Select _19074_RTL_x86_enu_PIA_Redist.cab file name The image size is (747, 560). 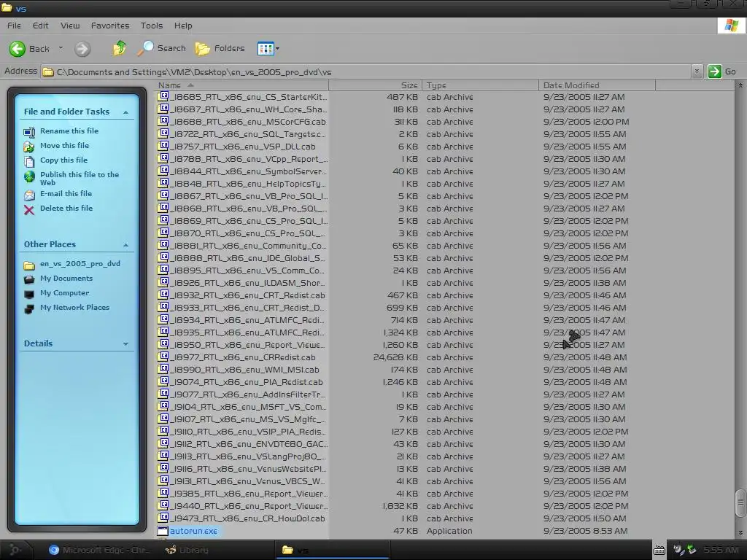tap(247, 382)
